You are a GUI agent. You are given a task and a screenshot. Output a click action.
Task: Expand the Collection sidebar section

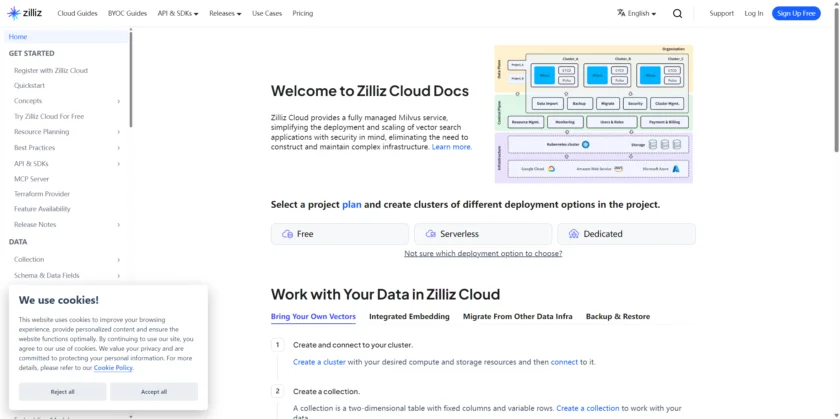click(x=118, y=260)
